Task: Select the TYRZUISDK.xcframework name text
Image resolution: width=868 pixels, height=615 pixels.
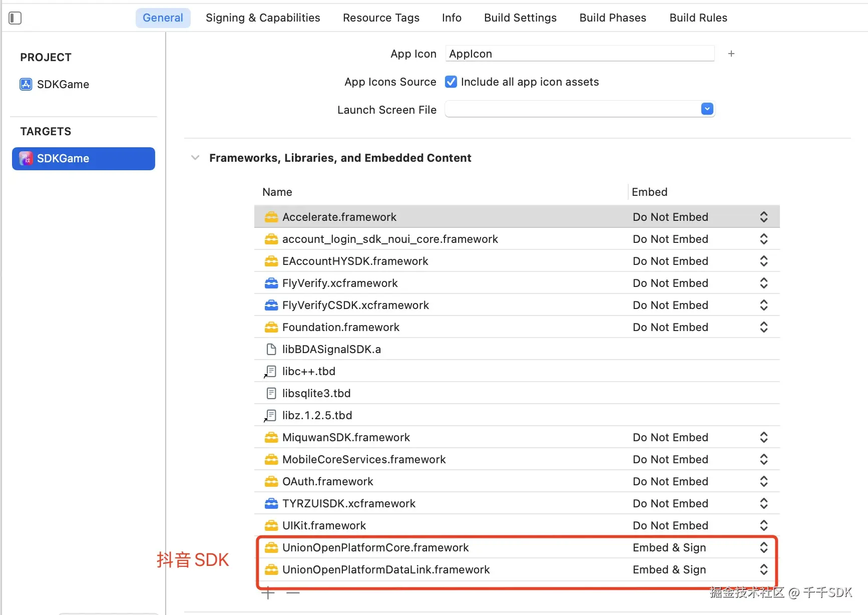Action: tap(349, 503)
